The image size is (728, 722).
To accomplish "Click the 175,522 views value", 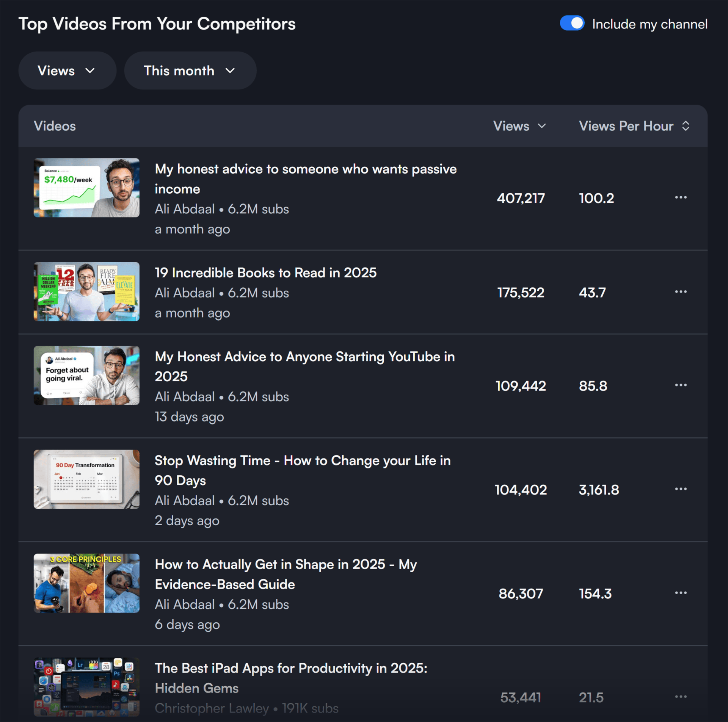I will (521, 293).
